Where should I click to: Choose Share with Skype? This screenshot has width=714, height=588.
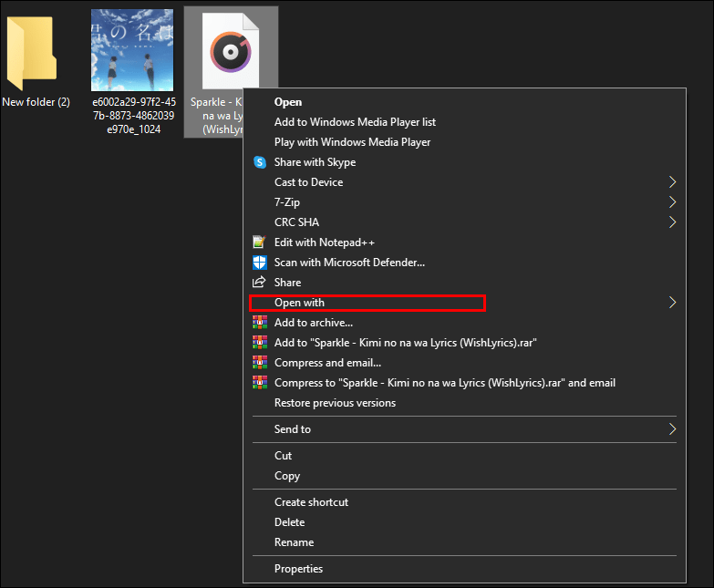(x=464, y=162)
